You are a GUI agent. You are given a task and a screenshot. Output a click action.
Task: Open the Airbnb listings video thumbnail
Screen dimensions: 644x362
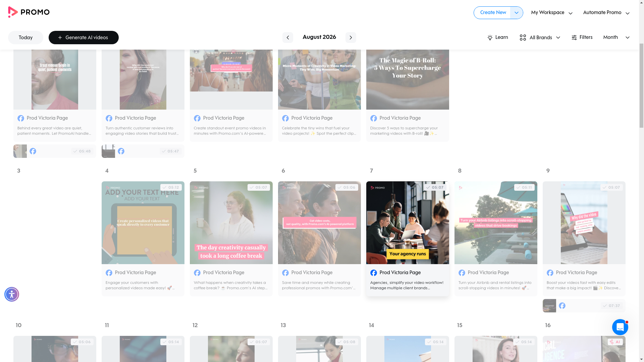coord(496,223)
